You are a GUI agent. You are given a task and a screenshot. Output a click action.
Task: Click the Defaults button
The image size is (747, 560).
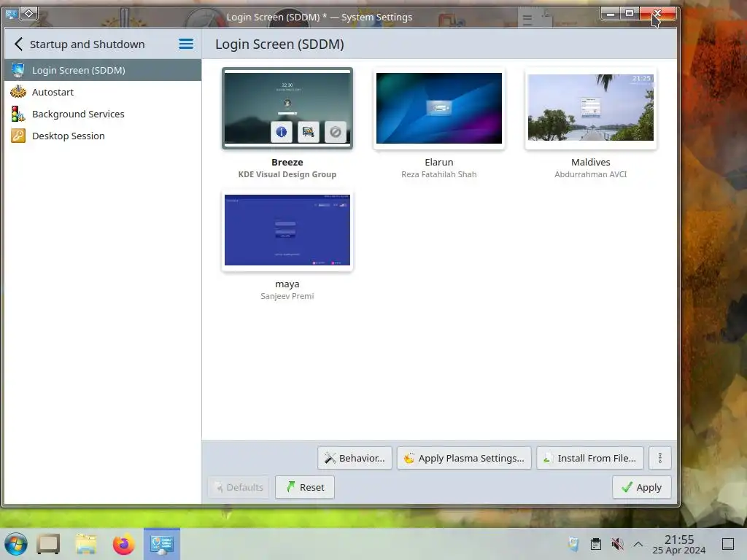click(239, 487)
